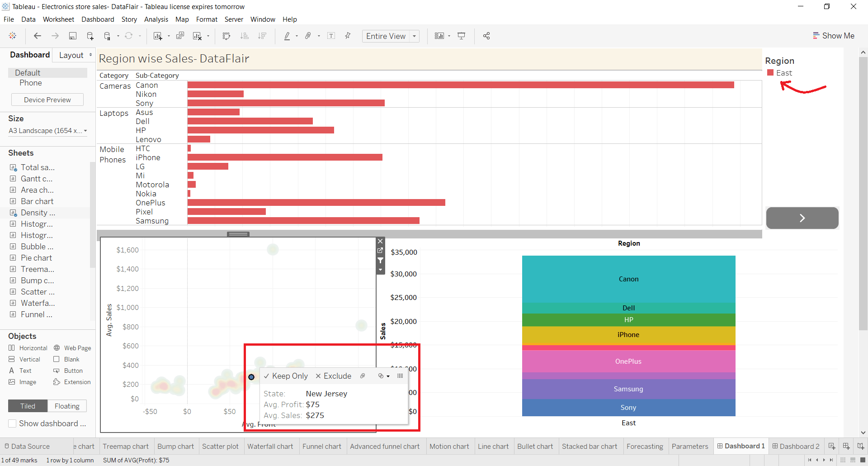Click the Fix Axes pin icon
The image size is (868, 466).
[348, 36]
